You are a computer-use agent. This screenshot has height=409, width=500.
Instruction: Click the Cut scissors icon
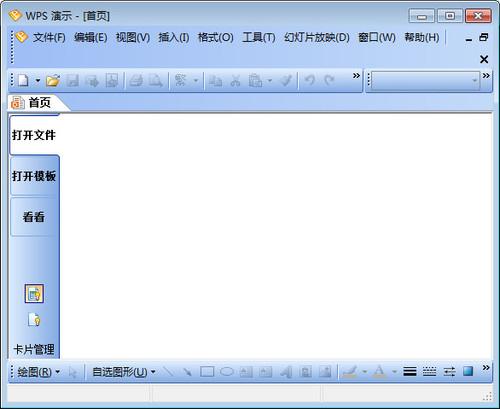(235, 81)
